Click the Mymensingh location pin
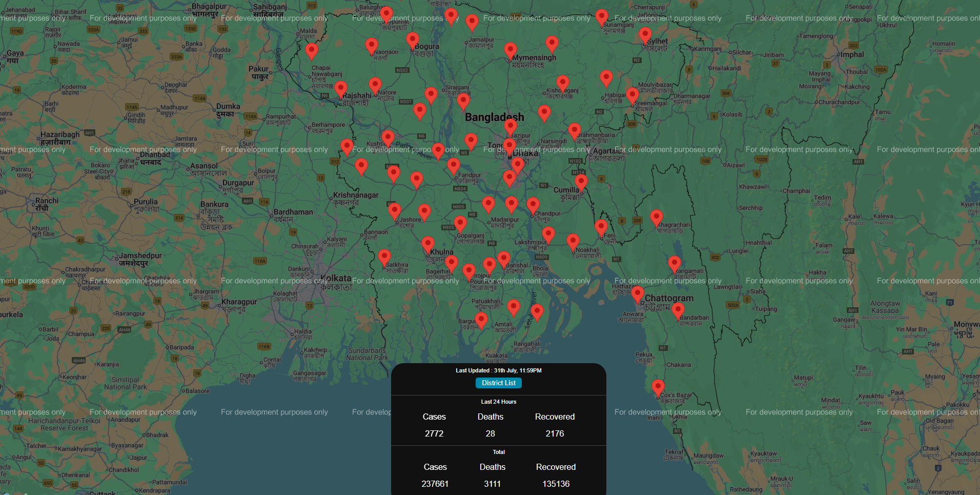 tap(510, 50)
